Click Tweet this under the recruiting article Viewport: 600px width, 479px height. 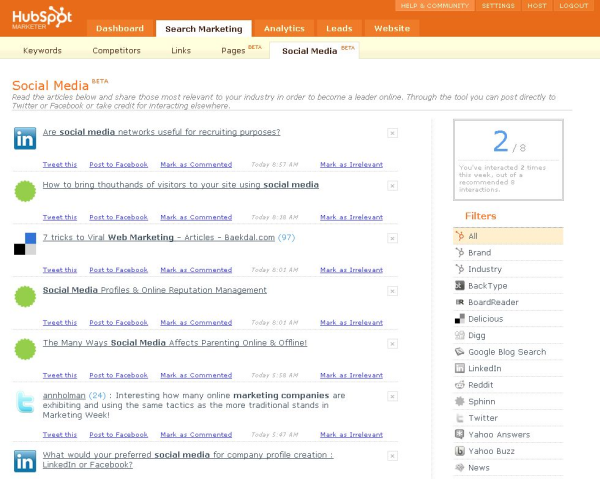pyautogui.click(x=59, y=164)
